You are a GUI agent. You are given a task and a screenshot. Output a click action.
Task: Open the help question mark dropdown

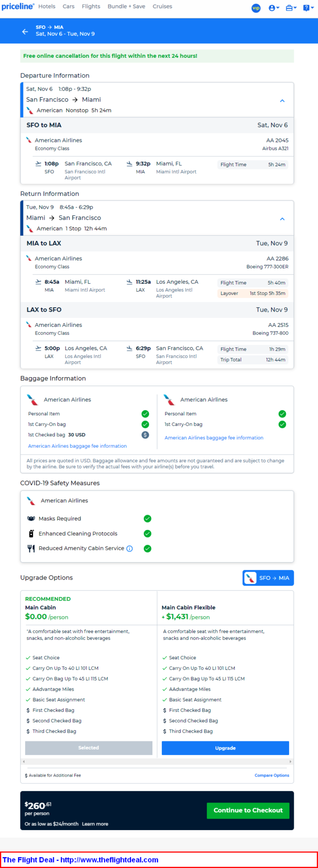(x=308, y=8)
